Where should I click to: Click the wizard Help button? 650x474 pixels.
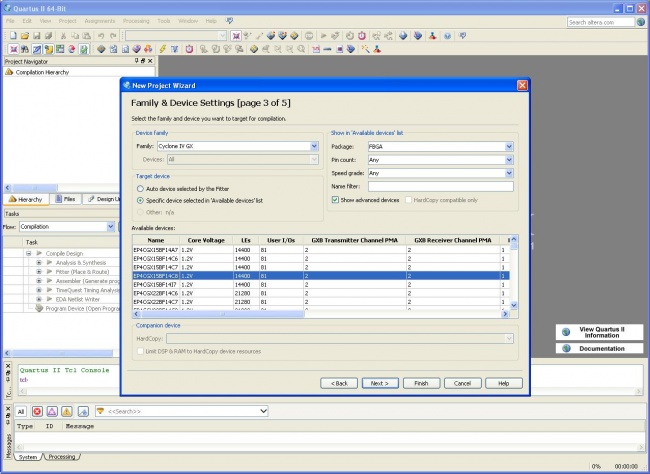pyautogui.click(x=504, y=383)
